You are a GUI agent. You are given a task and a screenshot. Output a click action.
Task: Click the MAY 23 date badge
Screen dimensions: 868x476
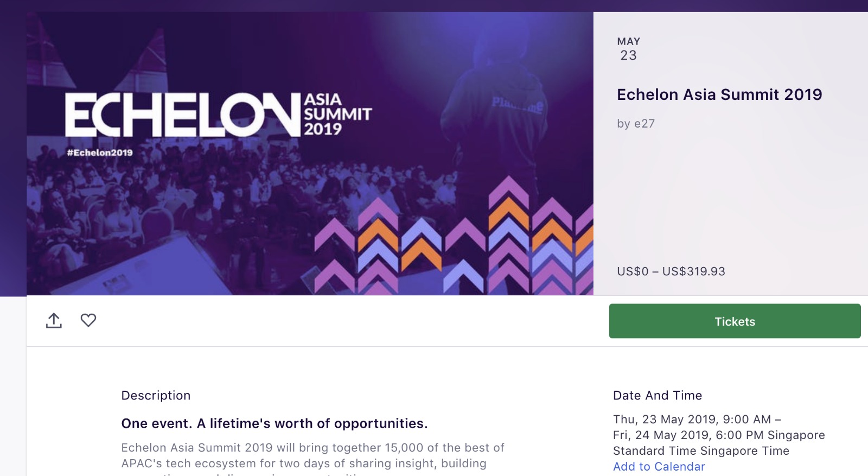click(628, 49)
